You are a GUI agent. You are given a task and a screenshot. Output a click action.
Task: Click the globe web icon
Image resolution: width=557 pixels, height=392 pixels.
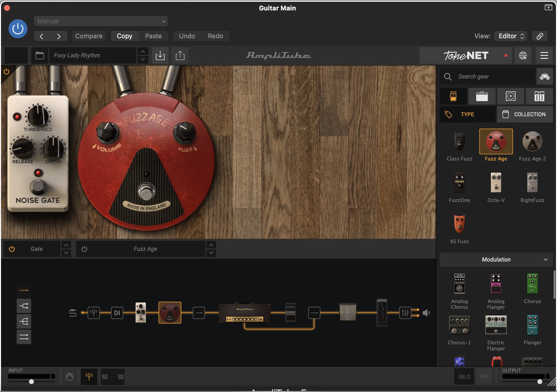tap(523, 55)
